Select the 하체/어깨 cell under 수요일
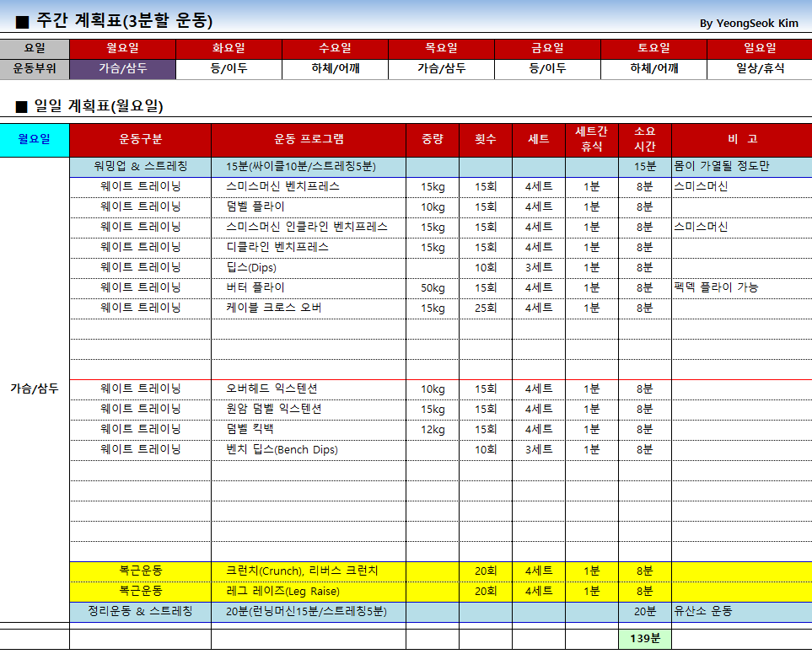812x654 pixels. point(335,69)
